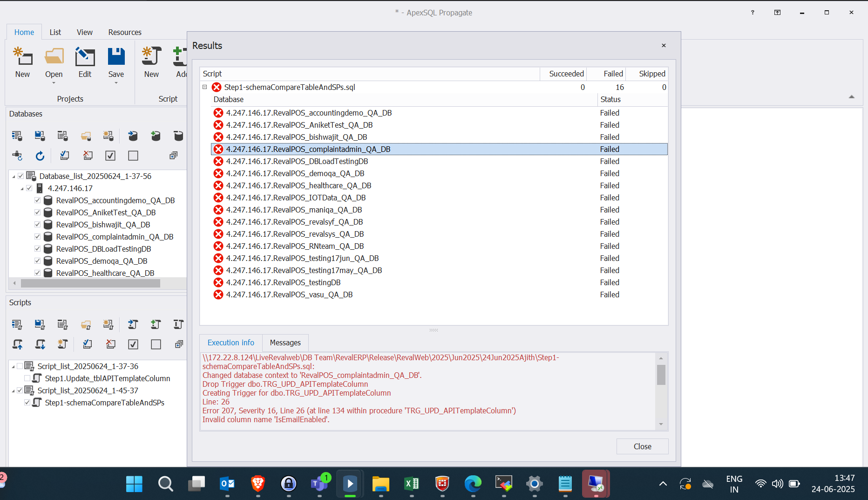Viewport: 868px width, 500px height.
Task: Open the View ribbon tab
Action: click(84, 32)
